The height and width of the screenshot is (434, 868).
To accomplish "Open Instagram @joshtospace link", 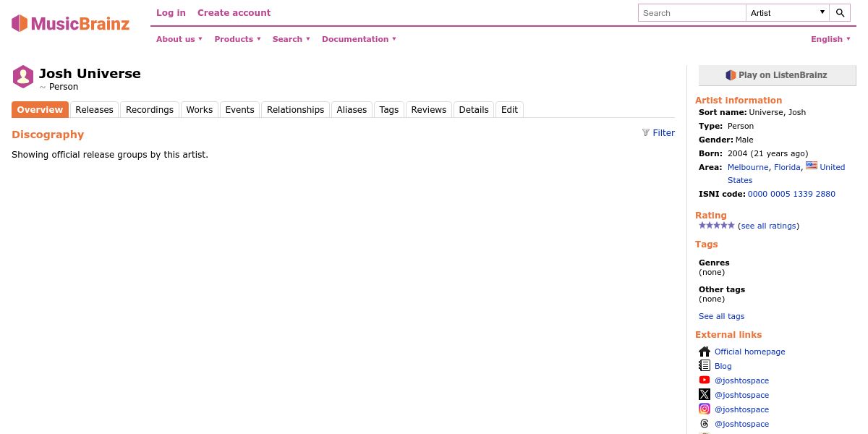I will 741,409.
